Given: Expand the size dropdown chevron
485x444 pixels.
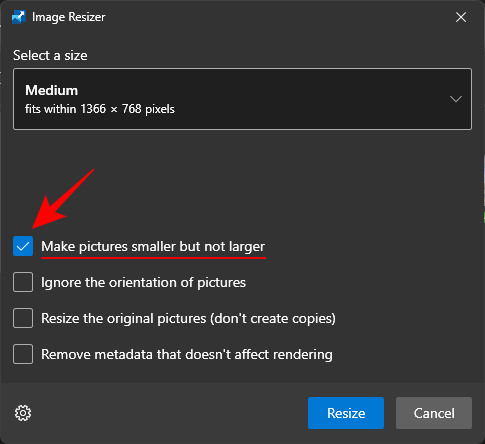Looking at the screenshot, I should pyautogui.click(x=455, y=99).
